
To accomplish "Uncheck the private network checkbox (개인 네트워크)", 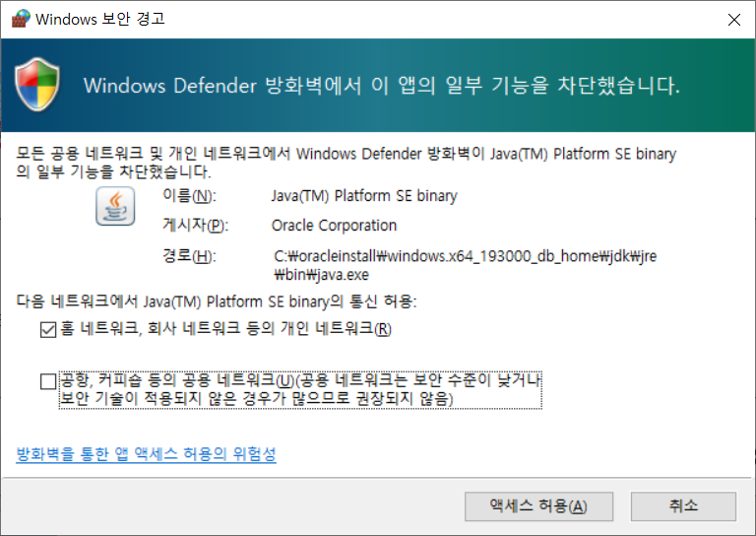I will (48, 330).
